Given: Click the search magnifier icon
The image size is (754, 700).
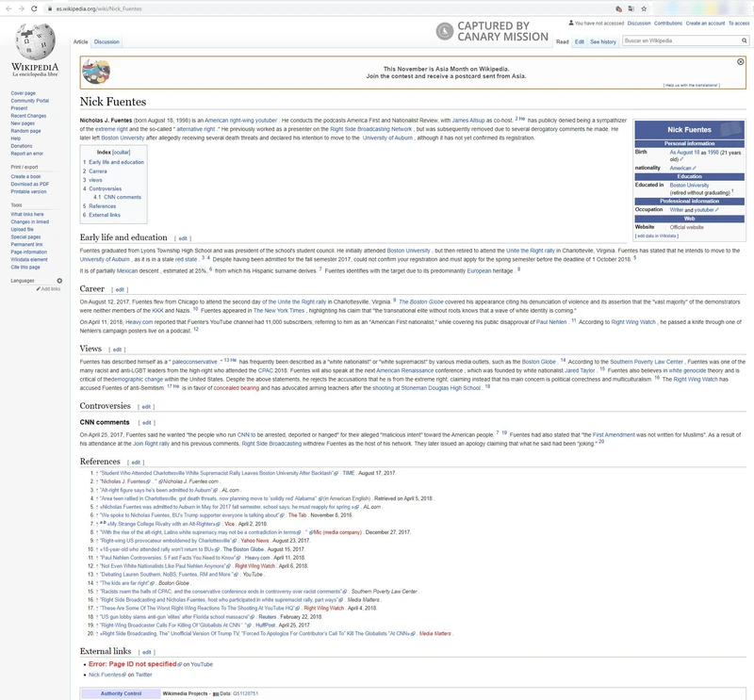Looking at the screenshot, I should tap(744, 41).
